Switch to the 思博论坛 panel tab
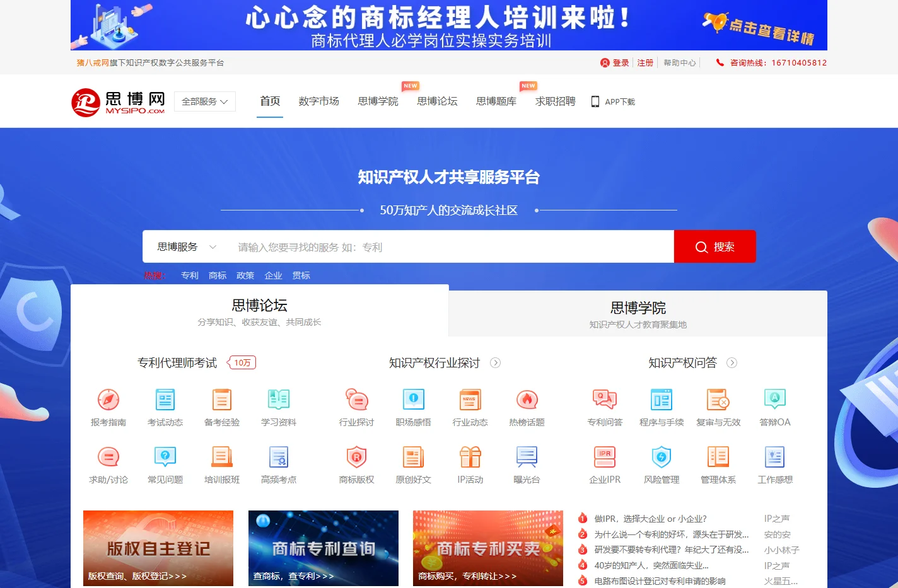898x588 pixels. point(260,311)
